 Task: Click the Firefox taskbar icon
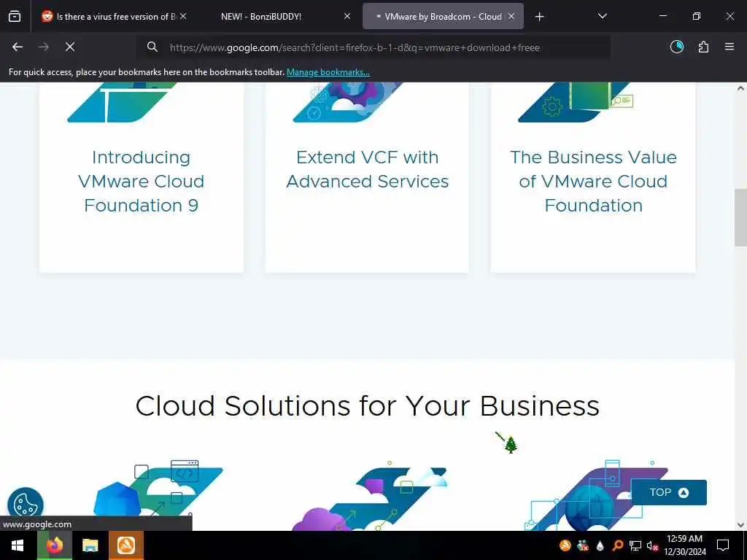(54, 545)
